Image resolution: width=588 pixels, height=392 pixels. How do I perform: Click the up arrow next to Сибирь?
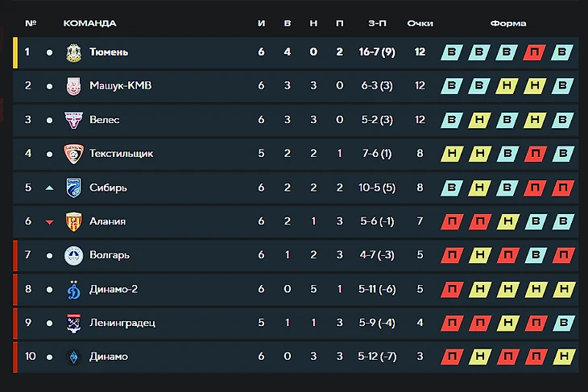[49, 188]
